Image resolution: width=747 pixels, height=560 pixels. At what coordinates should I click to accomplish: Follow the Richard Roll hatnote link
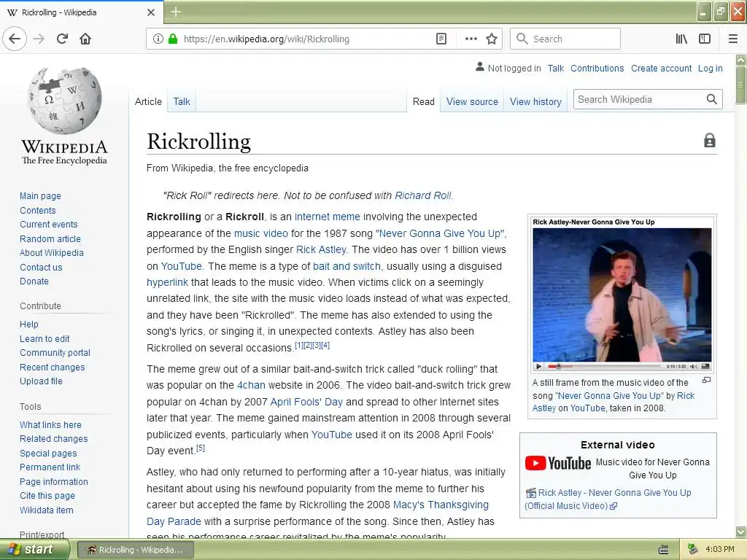[422, 195]
